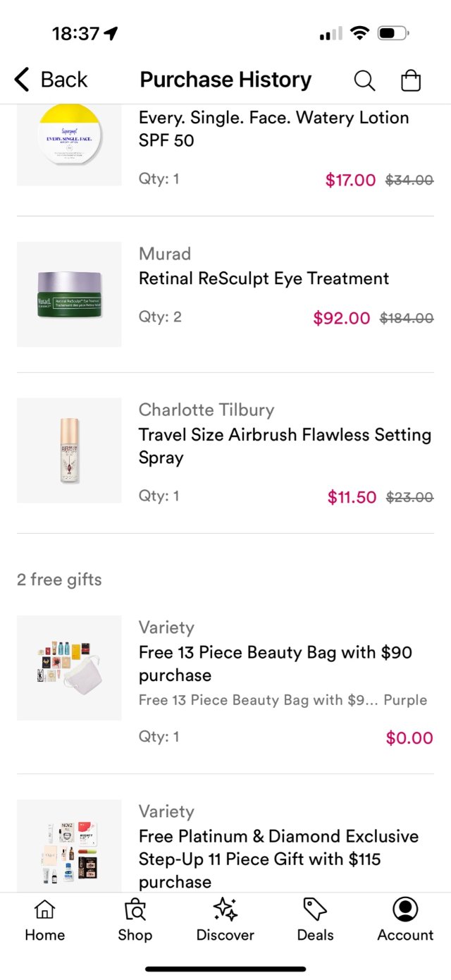Image resolution: width=451 pixels, height=980 pixels.
Task: Tap the Wi-Fi indicator in status bar
Action: click(359, 32)
